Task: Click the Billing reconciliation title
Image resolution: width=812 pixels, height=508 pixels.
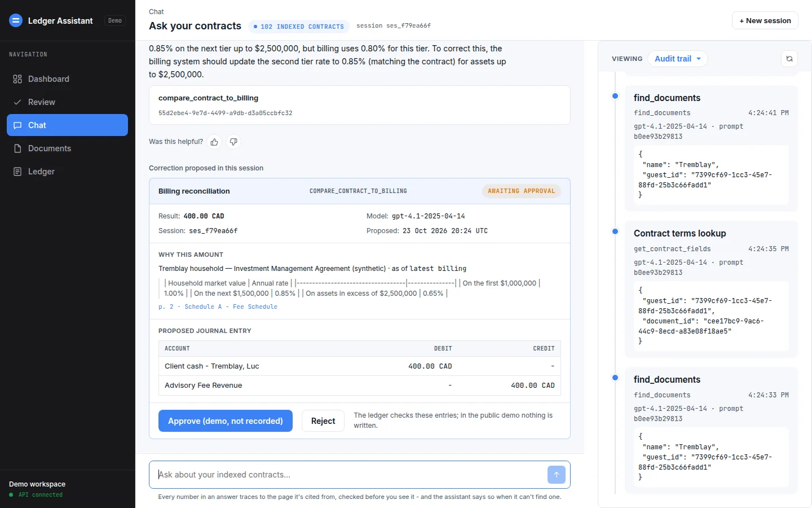Action: tap(194, 191)
